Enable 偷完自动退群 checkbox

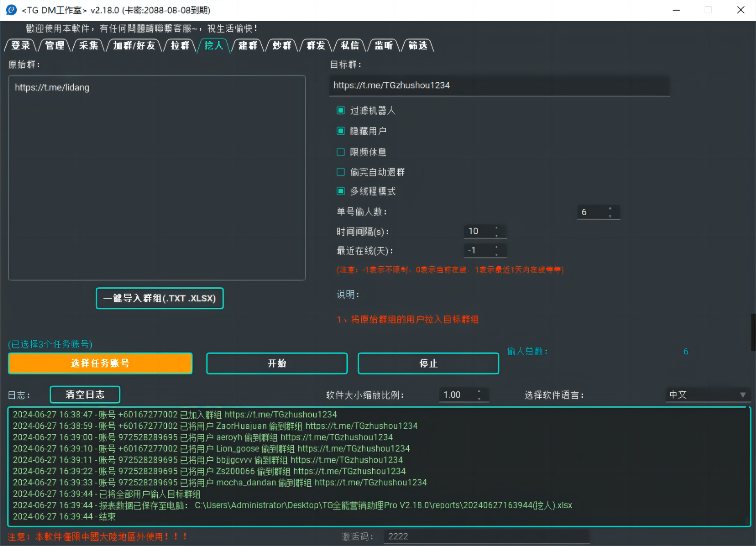tap(340, 172)
